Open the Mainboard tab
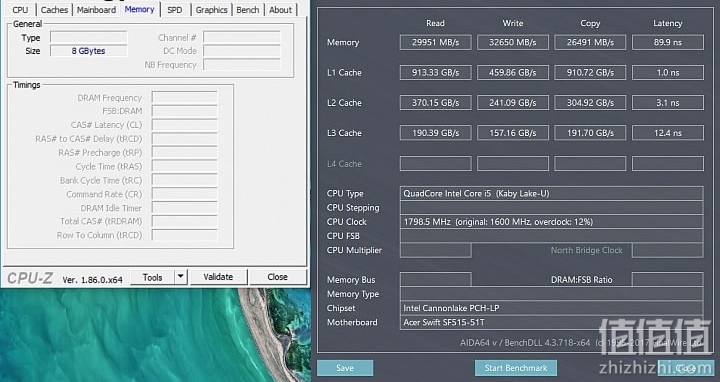Image resolution: width=720 pixels, height=382 pixels. (96, 10)
